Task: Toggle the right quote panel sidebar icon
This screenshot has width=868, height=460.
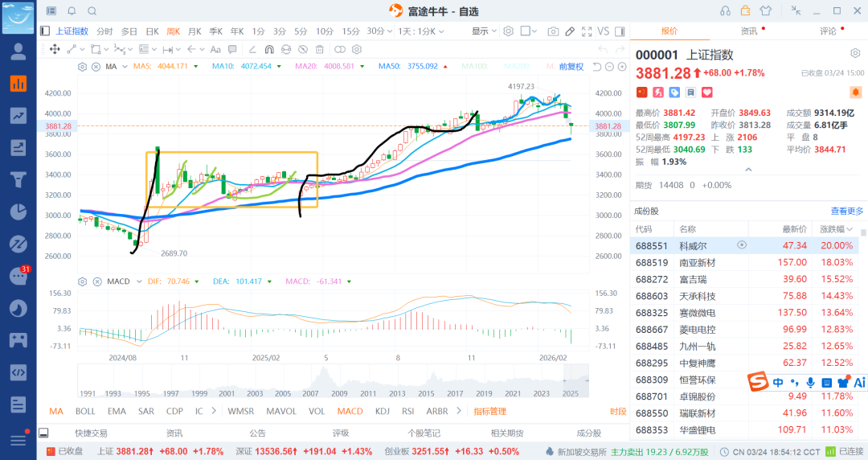Action: coord(620,31)
